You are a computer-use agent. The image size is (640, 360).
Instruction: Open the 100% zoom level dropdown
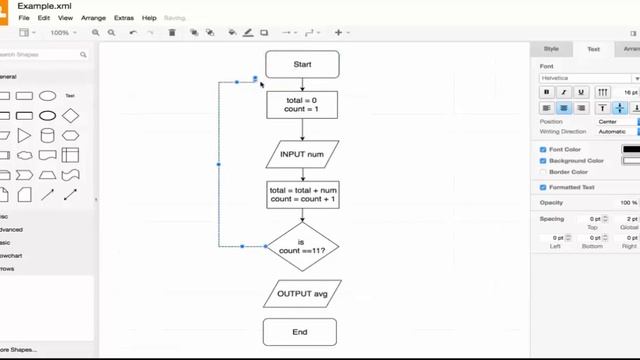click(63, 33)
